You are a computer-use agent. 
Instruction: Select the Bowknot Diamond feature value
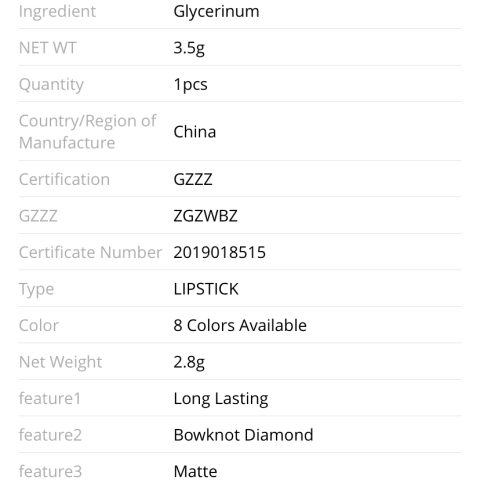click(x=243, y=435)
